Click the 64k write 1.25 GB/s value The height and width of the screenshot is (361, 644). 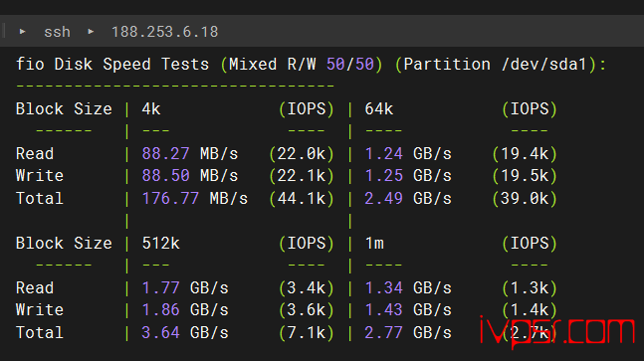click(x=408, y=176)
